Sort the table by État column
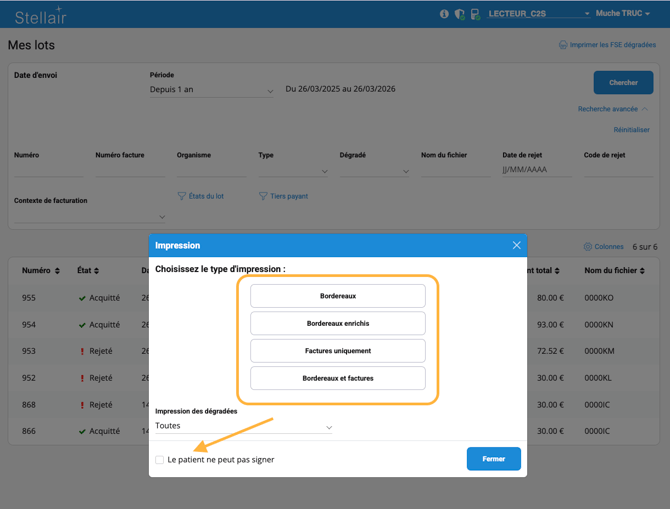This screenshot has height=509, width=670. pos(96,271)
